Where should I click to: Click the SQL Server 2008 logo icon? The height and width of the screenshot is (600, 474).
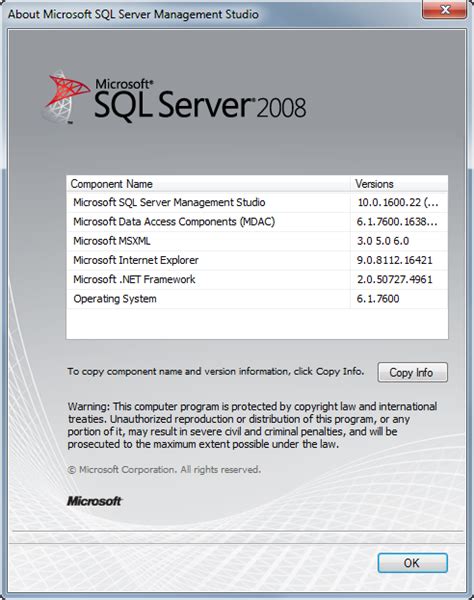coord(65,98)
